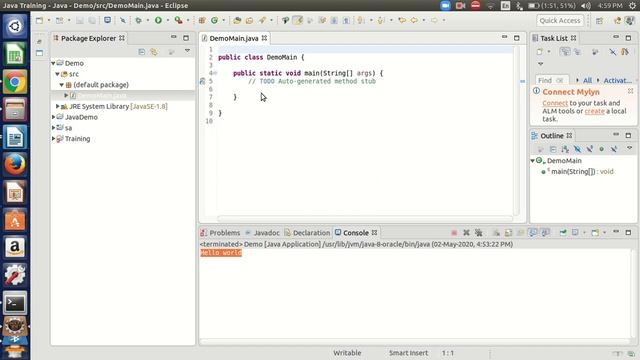Screen dimensions: 640x360
Task: Collapse the (default package) node
Action: click(62, 85)
